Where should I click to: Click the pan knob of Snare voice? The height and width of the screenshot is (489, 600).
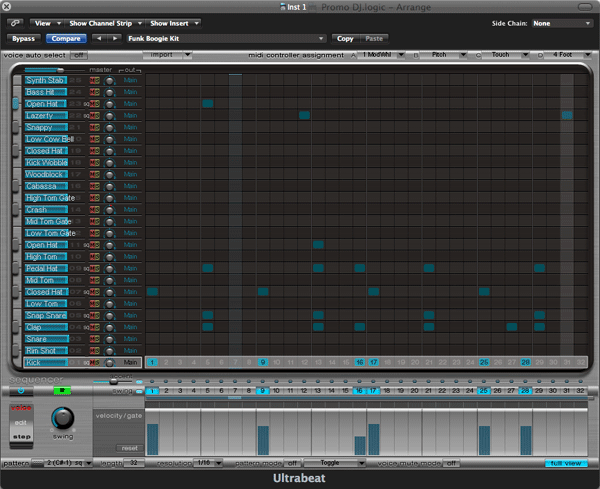pyautogui.click(x=109, y=339)
